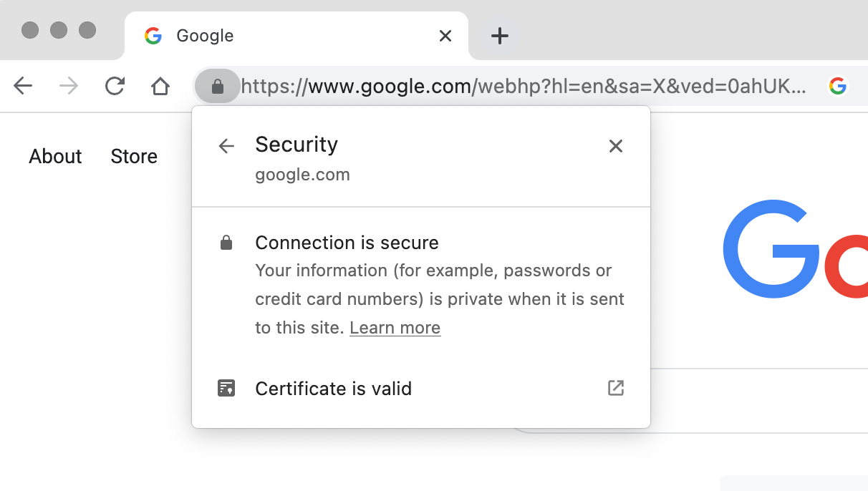Click the Google G icon in the address bar
Viewport: 868px width, 491px height.
[838, 86]
